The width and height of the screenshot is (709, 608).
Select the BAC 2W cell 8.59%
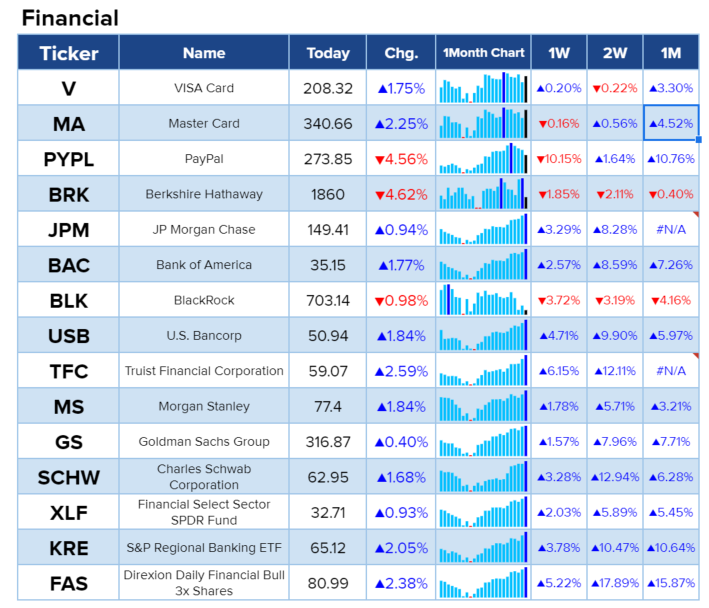tap(615, 264)
